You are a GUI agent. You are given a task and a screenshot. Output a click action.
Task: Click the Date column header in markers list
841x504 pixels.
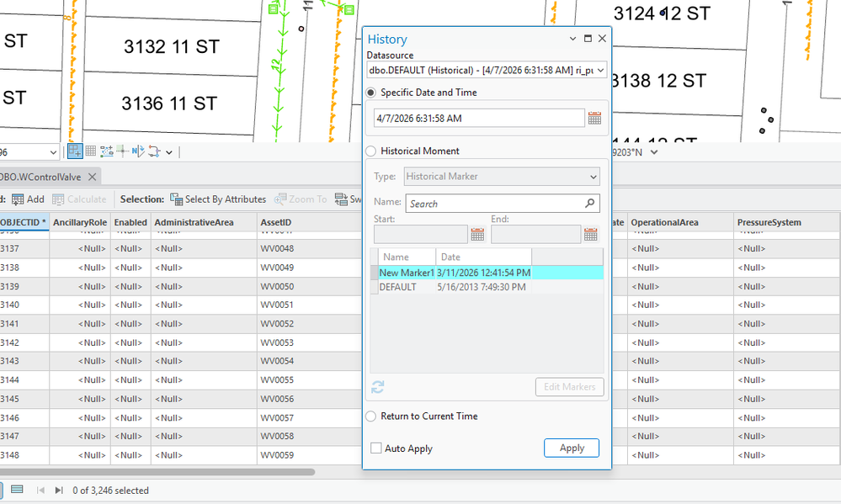click(483, 257)
